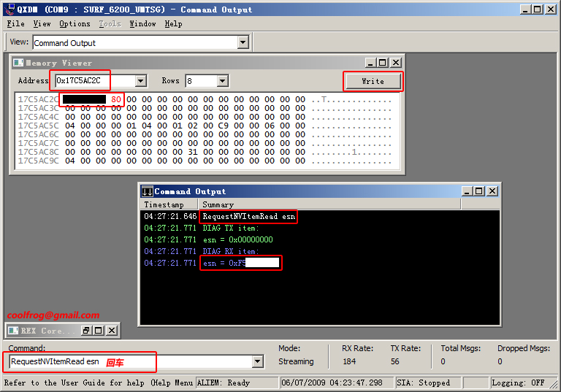This screenshot has width=561, height=392.
Task: Minimize the Memory Viewer window
Action: (x=370, y=63)
